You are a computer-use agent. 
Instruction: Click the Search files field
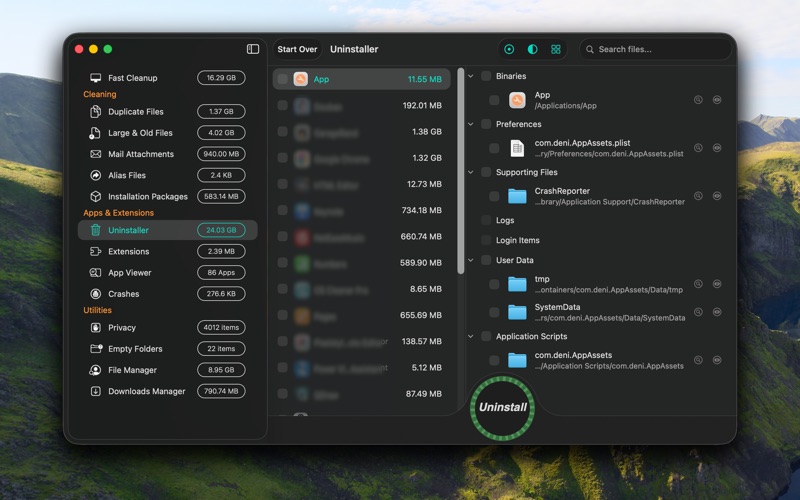click(656, 49)
